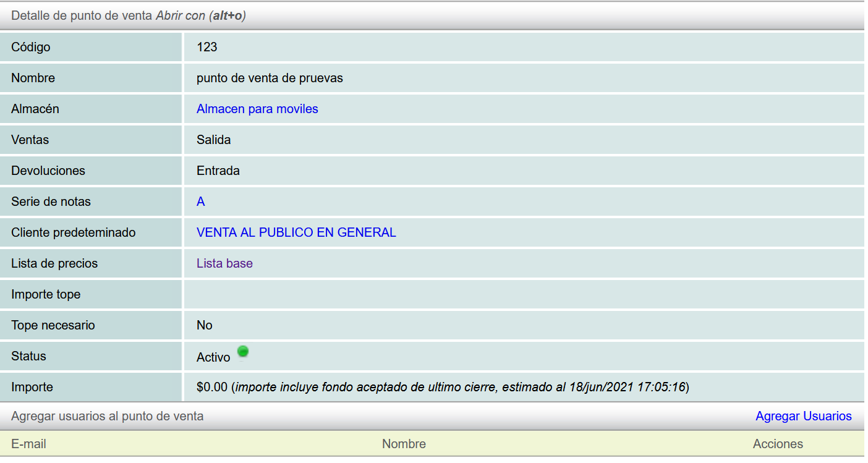The image size is (868, 463).
Task: Click the Detalle de punto de venta title bar
Action: [x=129, y=15]
